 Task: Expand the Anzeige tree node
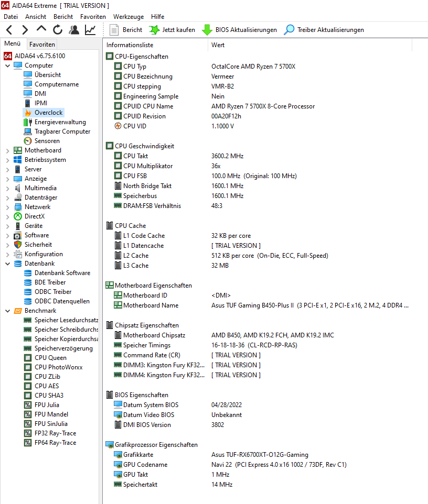coord(8,179)
